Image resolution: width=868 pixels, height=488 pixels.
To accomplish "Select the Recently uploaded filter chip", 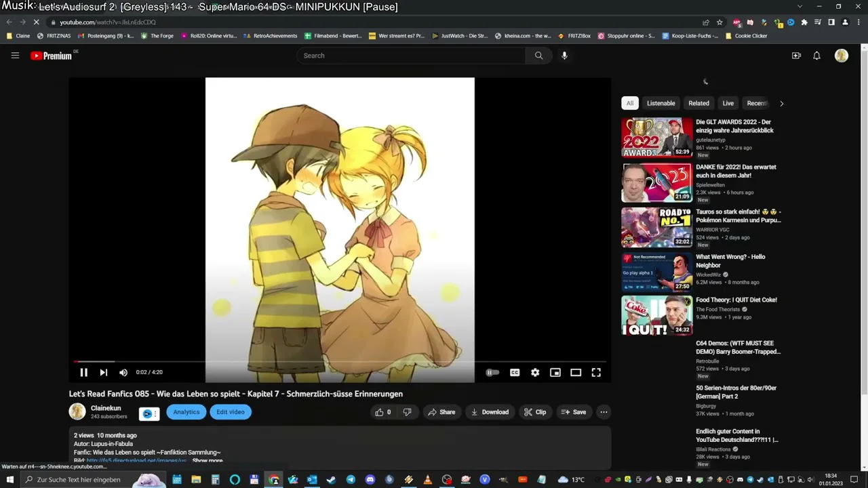I will (x=757, y=103).
